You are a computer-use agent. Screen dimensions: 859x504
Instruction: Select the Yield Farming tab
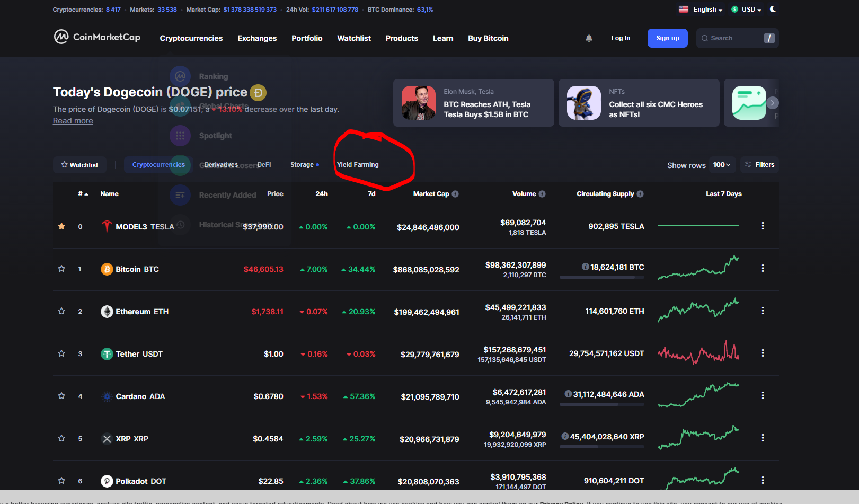click(x=358, y=165)
